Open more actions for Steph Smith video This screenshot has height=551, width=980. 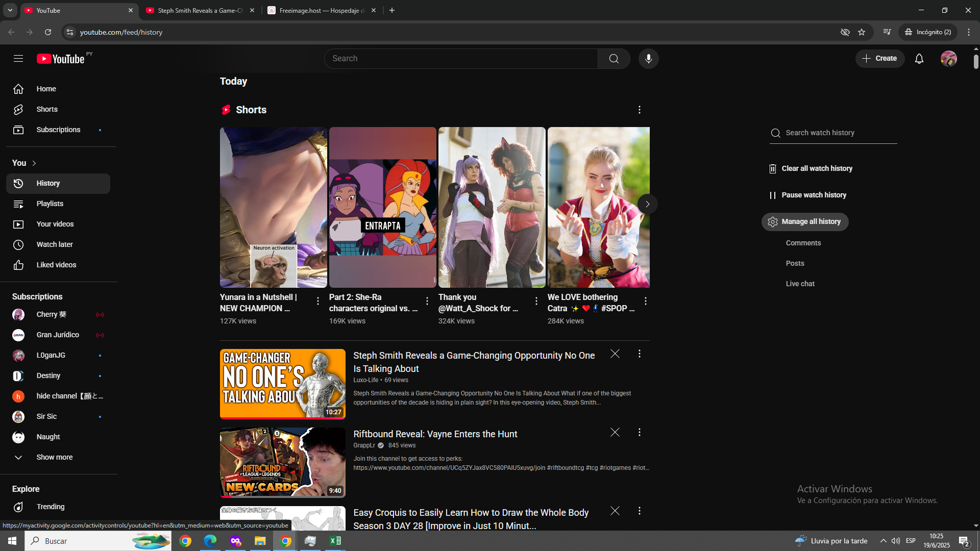(640, 354)
